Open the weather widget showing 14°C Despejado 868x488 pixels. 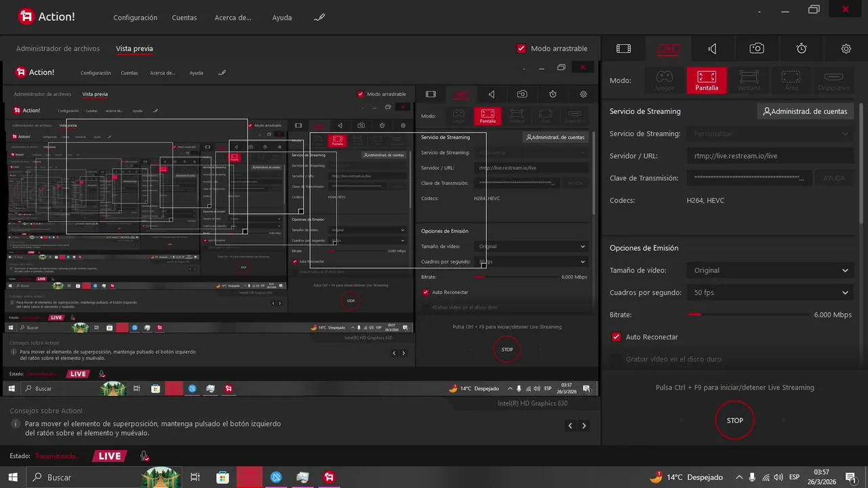click(686, 477)
